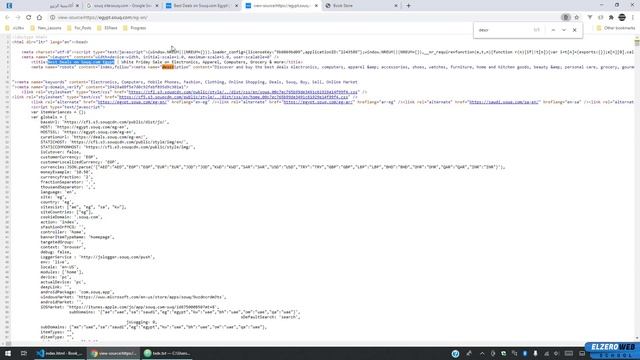Click the 'var globals = {' line

49,117
